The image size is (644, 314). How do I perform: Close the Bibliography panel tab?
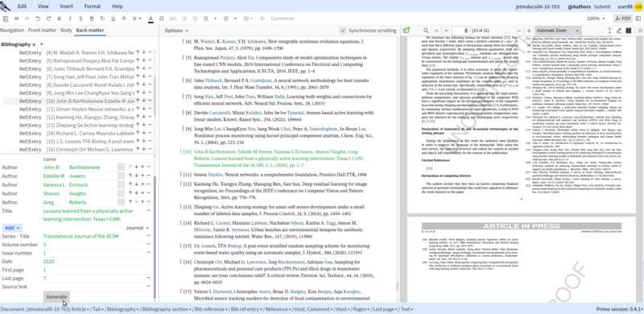point(34,44)
